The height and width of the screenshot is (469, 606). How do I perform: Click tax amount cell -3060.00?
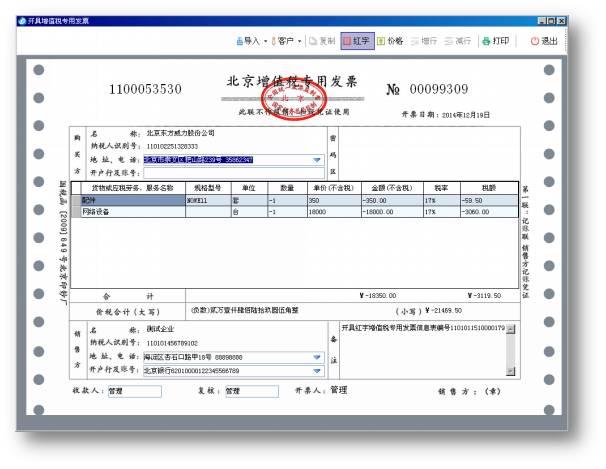[489, 212]
